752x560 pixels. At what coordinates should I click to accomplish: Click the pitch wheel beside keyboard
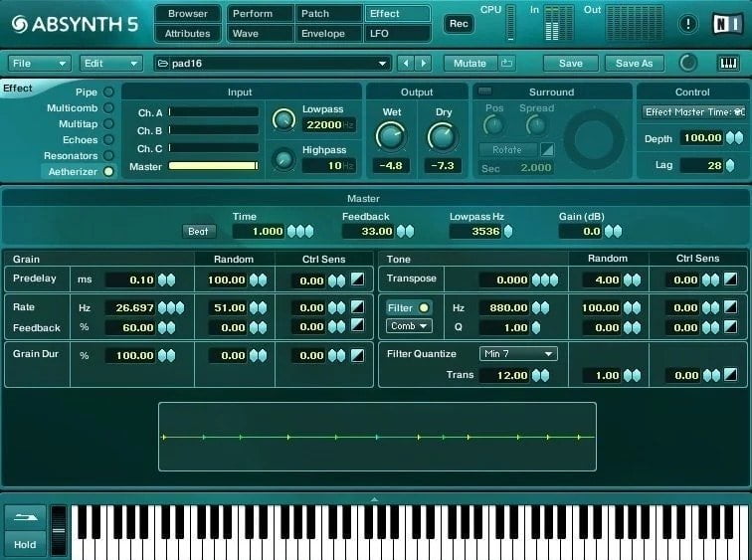tap(59, 531)
